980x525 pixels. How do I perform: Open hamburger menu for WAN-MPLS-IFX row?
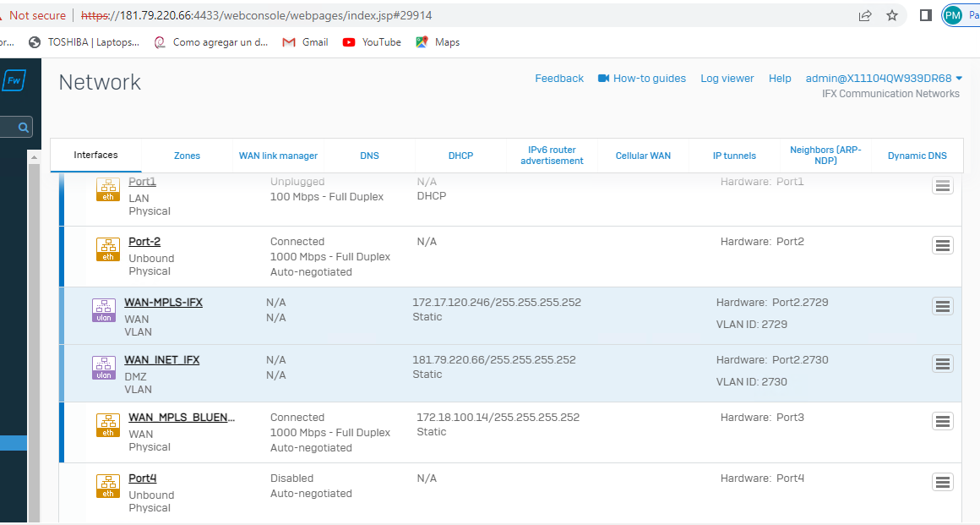coord(942,306)
